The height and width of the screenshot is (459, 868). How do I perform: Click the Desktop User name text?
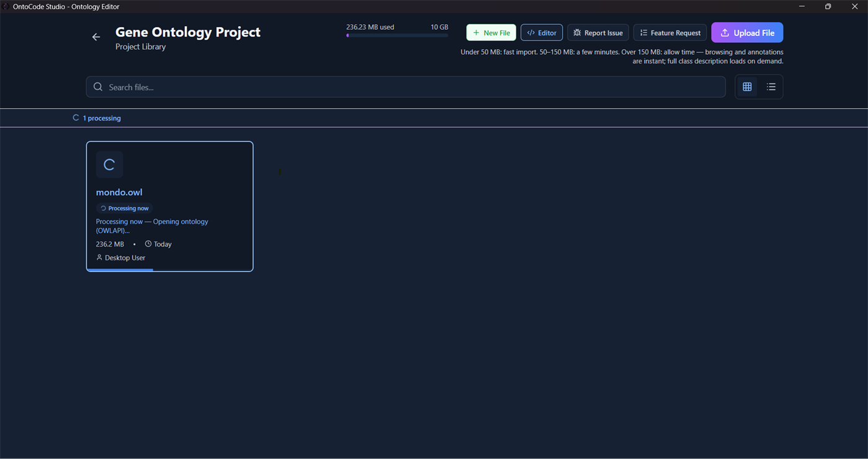tap(125, 258)
